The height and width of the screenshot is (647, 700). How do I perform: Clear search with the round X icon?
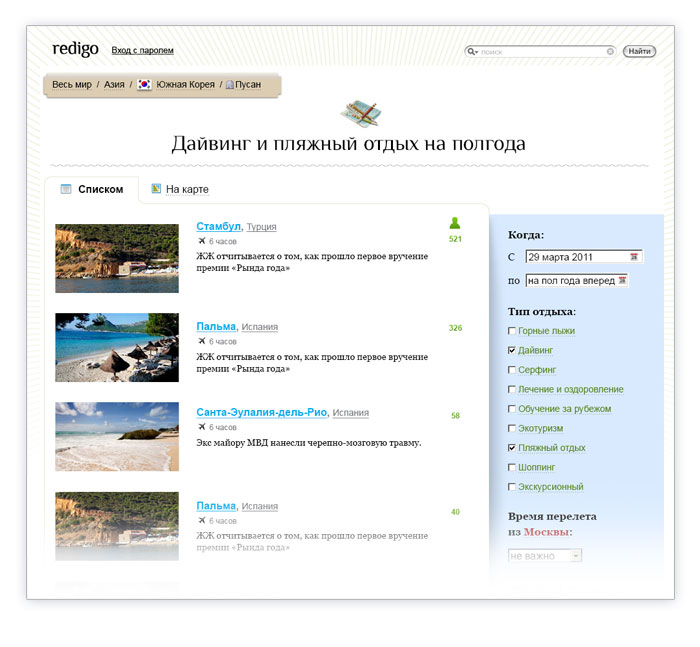click(x=610, y=51)
